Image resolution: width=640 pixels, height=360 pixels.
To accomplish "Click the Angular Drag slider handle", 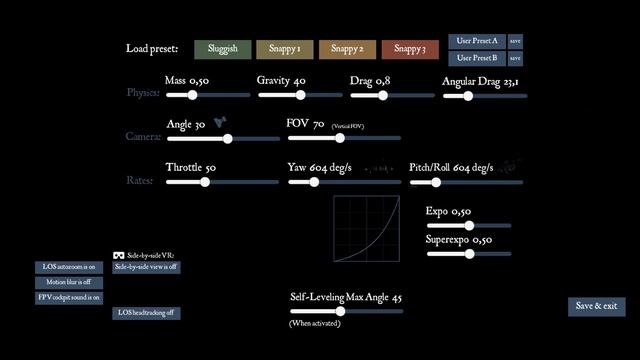I will coord(468,96).
